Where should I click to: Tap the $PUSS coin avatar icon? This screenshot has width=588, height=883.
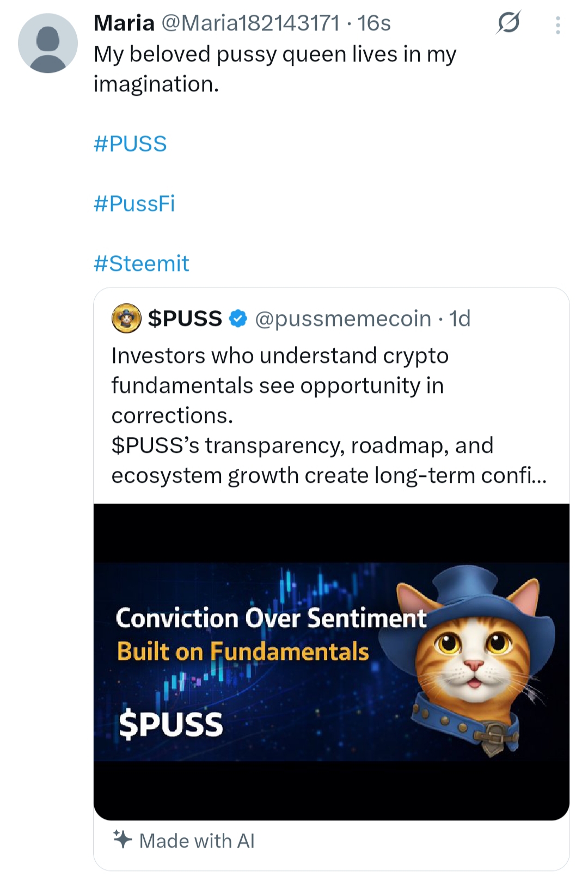click(126, 318)
